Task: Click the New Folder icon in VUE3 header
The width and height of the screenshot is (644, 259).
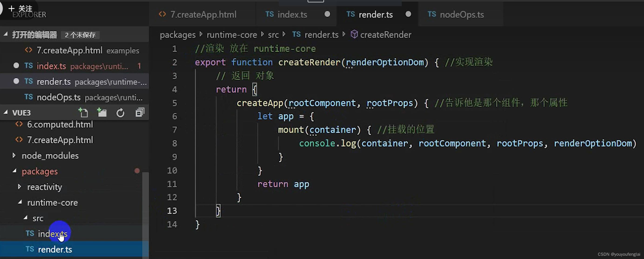Action: click(x=102, y=113)
